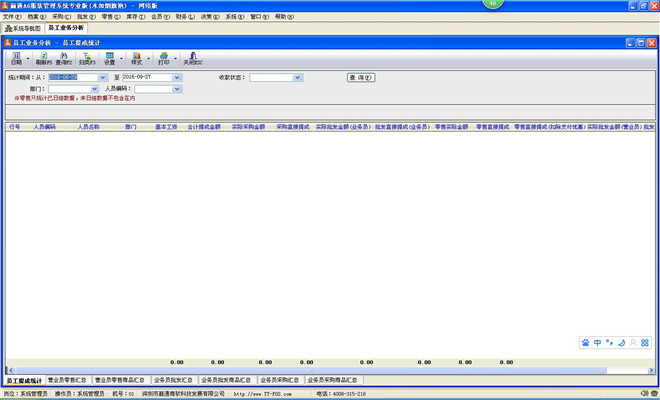Click the 刷新F5 refresh toolbar icon
This screenshot has height=400, width=660.
[44, 59]
